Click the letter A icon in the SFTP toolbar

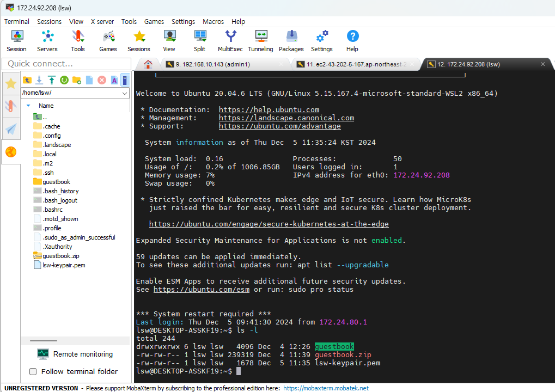point(114,81)
